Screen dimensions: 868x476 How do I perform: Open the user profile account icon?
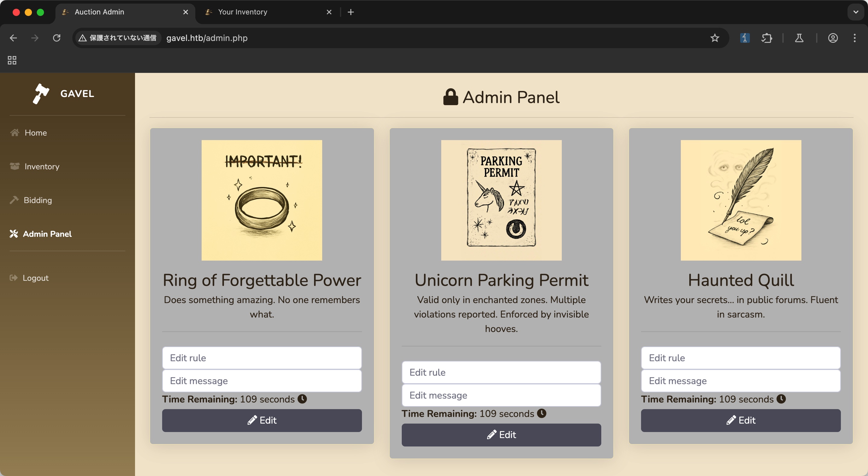833,38
